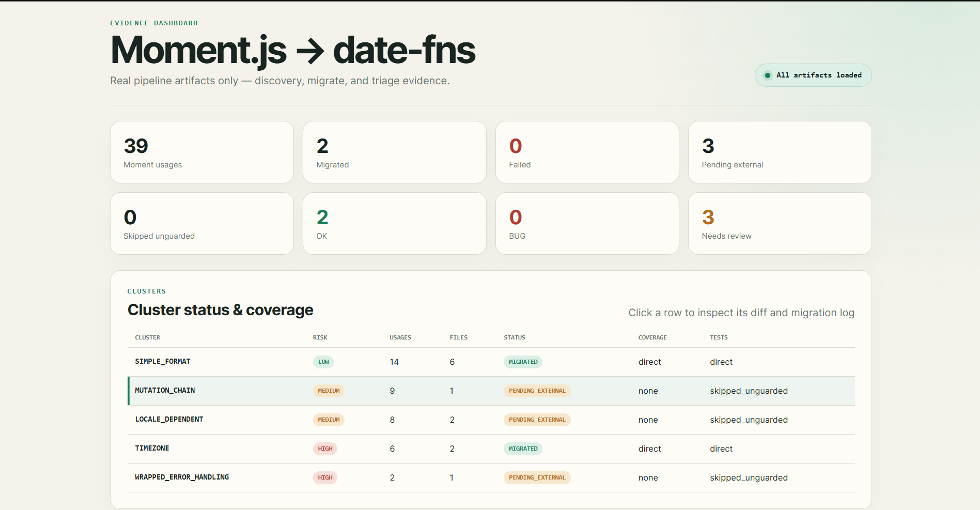Image resolution: width=980 pixels, height=510 pixels.
Task: Click the LOW risk badge
Action: coord(323,362)
